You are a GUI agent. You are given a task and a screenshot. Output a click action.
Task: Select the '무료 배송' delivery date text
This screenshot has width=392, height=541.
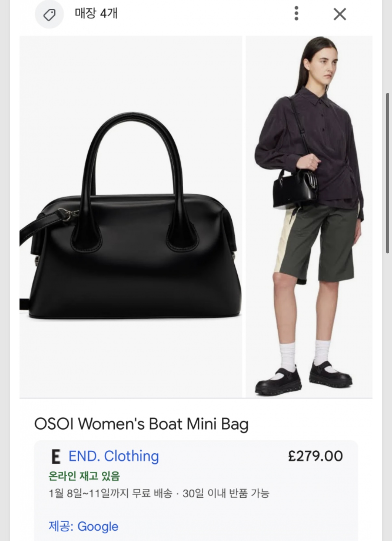click(111, 493)
